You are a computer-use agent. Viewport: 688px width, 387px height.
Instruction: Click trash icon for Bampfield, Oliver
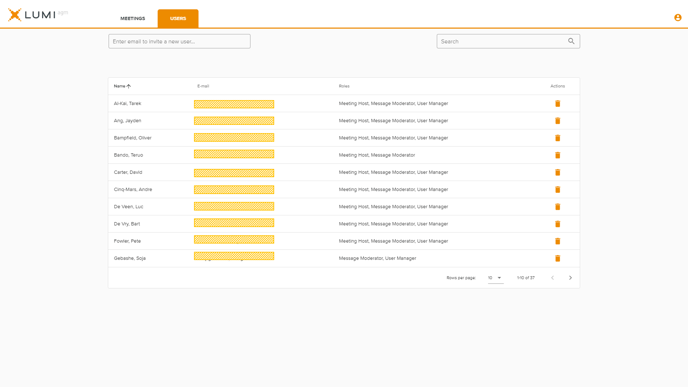point(557,138)
